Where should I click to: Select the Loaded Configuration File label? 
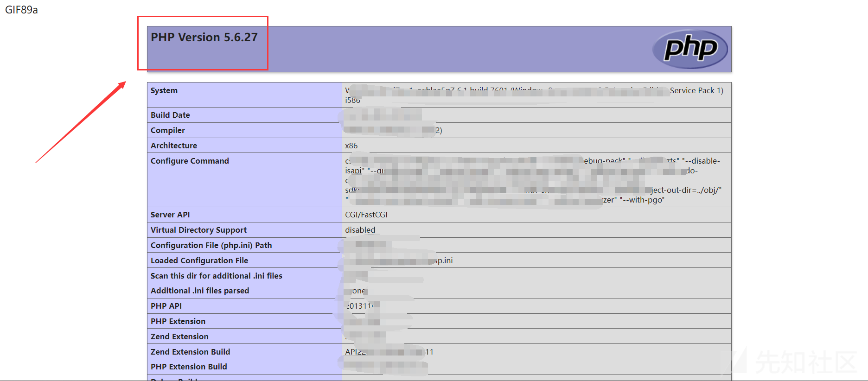tap(199, 260)
